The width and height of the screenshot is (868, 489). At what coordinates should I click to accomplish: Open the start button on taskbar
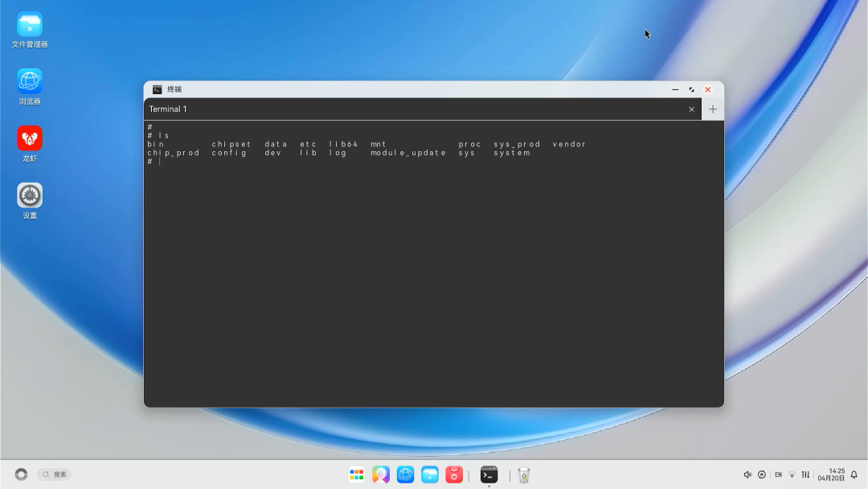21,475
